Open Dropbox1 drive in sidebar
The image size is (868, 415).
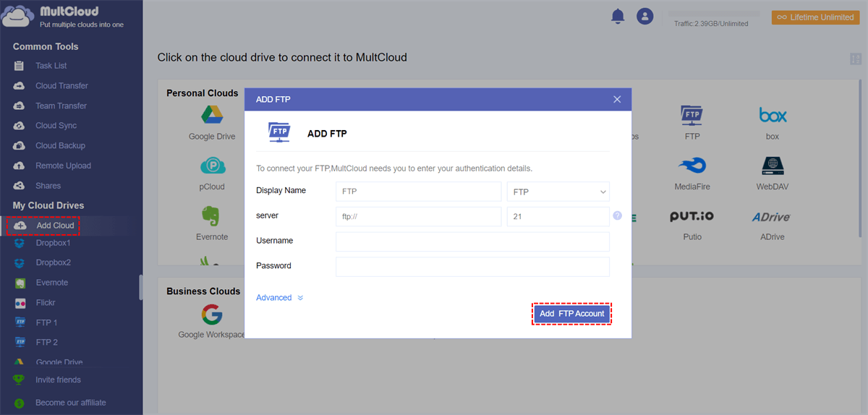coord(53,243)
